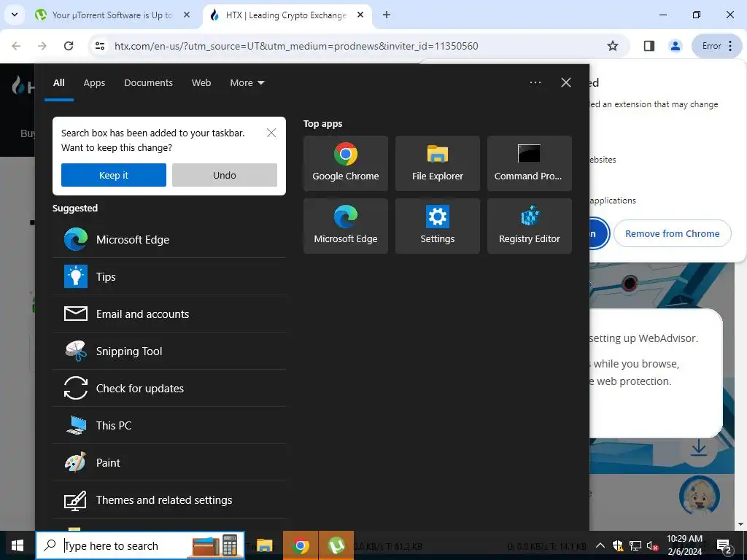Image resolution: width=747 pixels, height=560 pixels.
Task: Open File Explorer tile in Top apps
Action: point(438,163)
